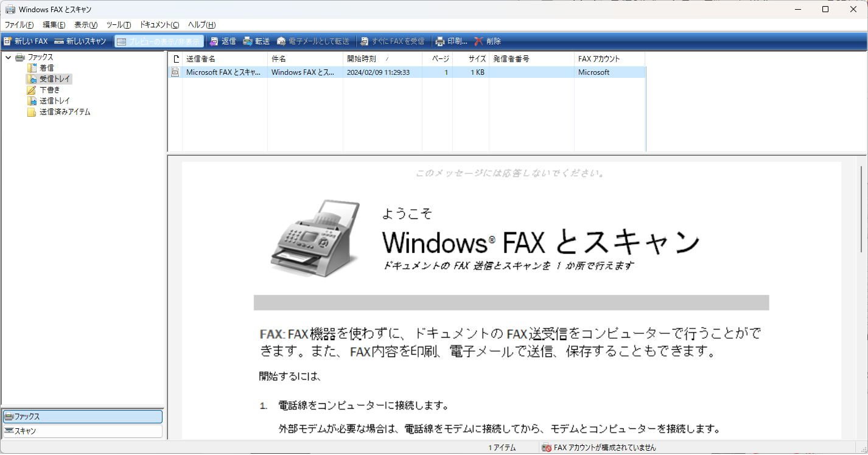Open the ファイル(F) menu
Screen dimensions: 868x455
click(19, 25)
